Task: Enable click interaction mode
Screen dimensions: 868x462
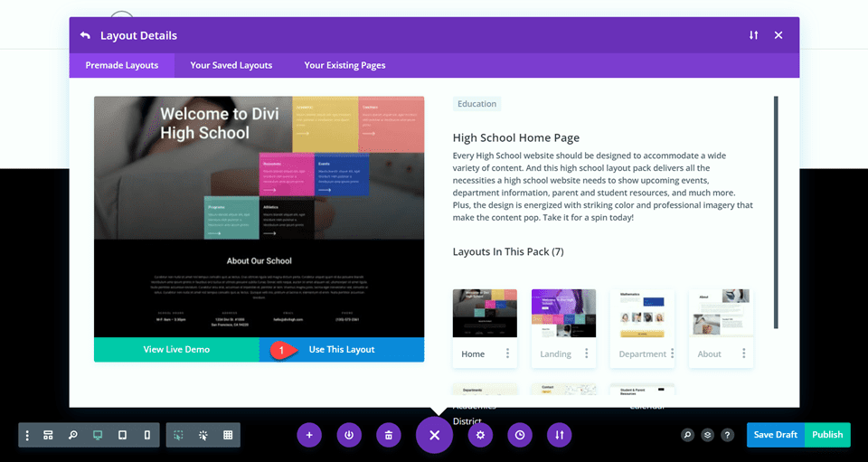Action: pyautogui.click(x=203, y=436)
